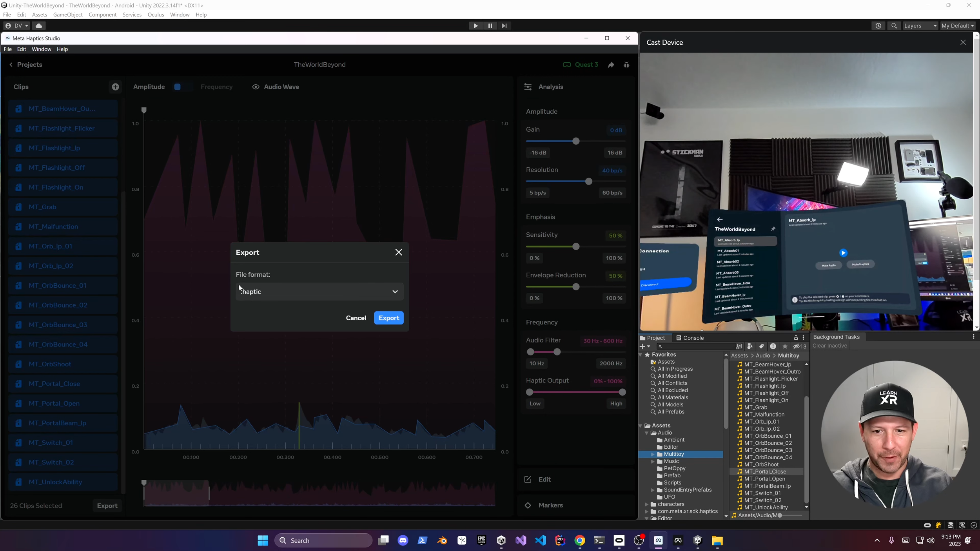
Task: Open Haptics Studio Window menu
Action: 42,49
